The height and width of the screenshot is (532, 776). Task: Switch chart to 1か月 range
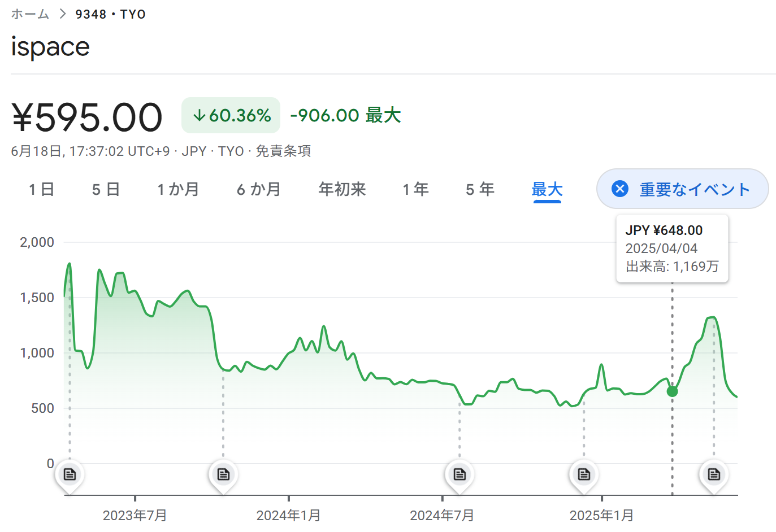pyautogui.click(x=178, y=189)
